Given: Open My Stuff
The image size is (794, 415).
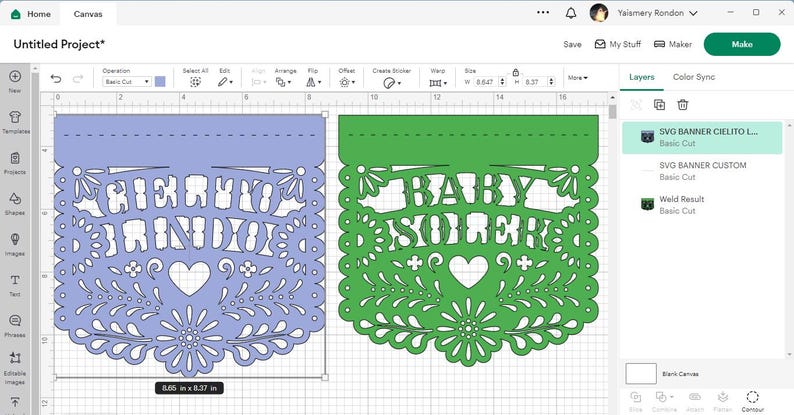Looking at the screenshot, I should point(618,45).
